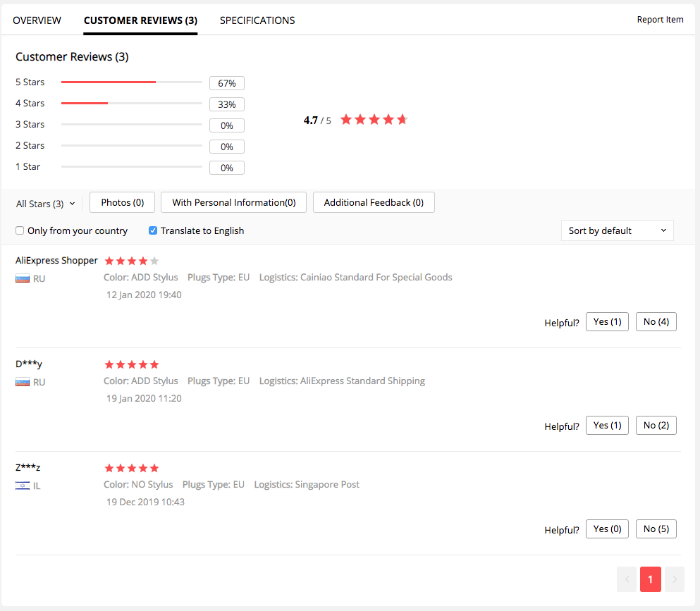Go to next reviews page arrow
The image size is (700, 611).
[x=675, y=579]
